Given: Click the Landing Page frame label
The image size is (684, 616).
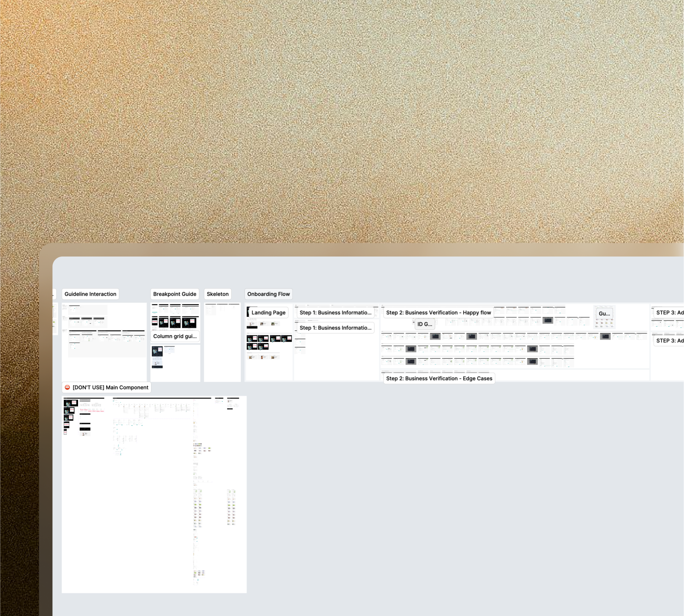Looking at the screenshot, I should tap(268, 313).
